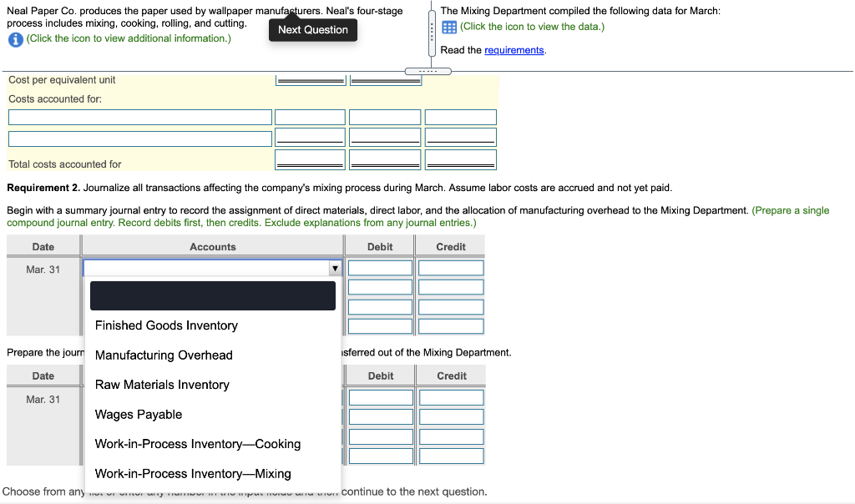Click the first-row Debit field of first journal
The height and width of the screenshot is (504, 855).
pyautogui.click(x=380, y=268)
